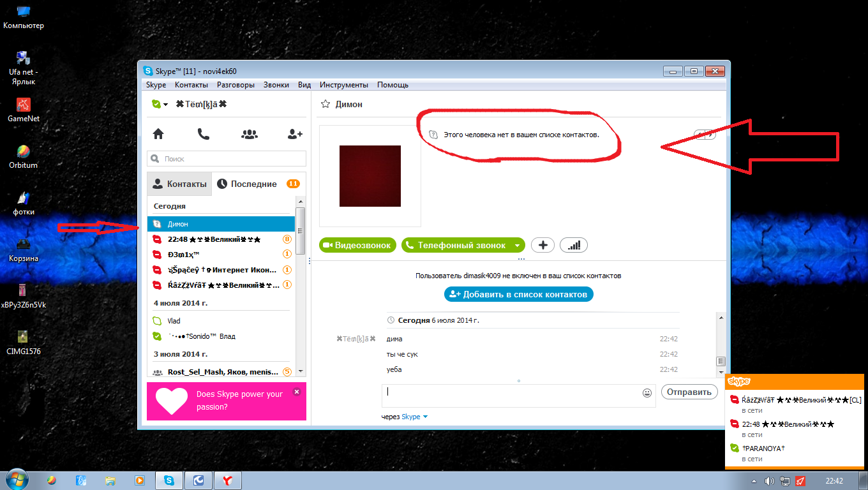
Task: Click the conversation splitter dots handle
Action: click(521, 259)
